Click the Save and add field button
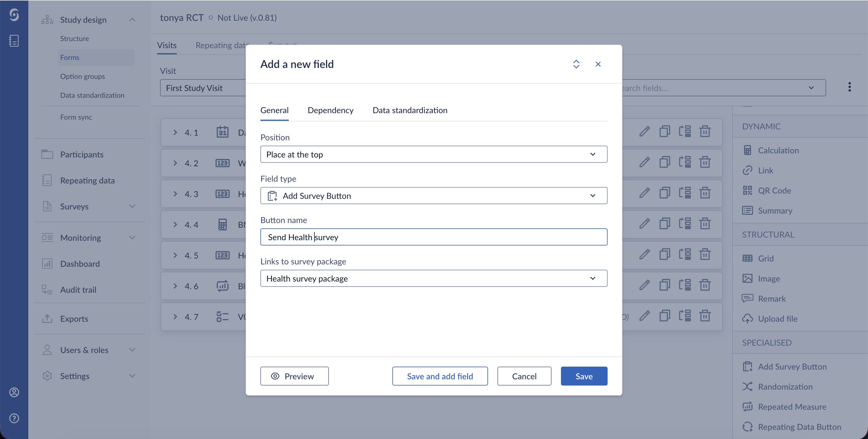The height and width of the screenshot is (439, 868). coord(440,376)
